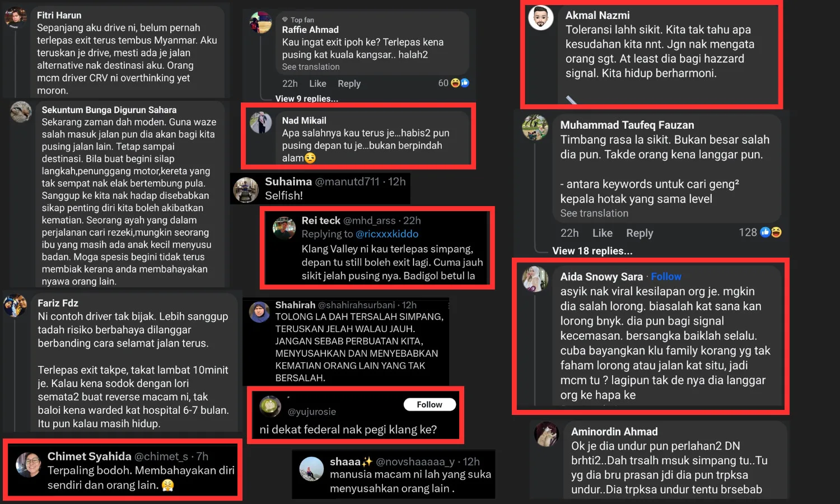Image resolution: width=840 pixels, height=504 pixels.
Task: Click reaction emojis on Raffie Ahmad's comment
Action: tap(460, 83)
